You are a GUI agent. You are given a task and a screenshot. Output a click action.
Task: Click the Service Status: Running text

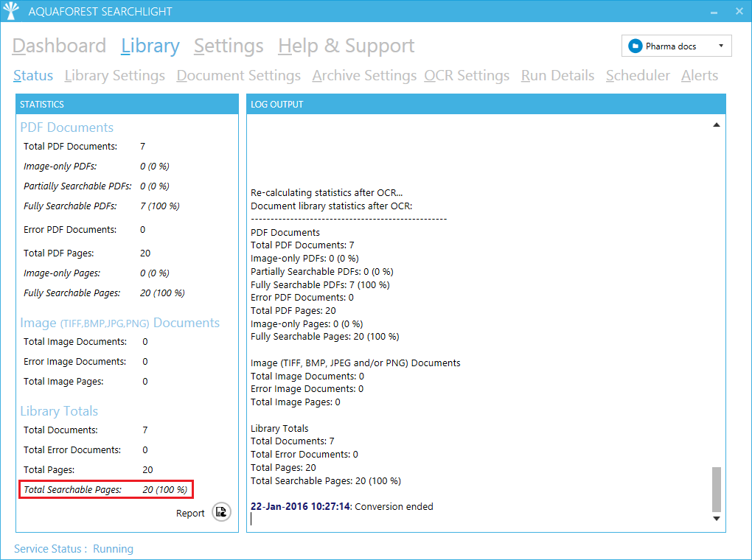(74, 548)
